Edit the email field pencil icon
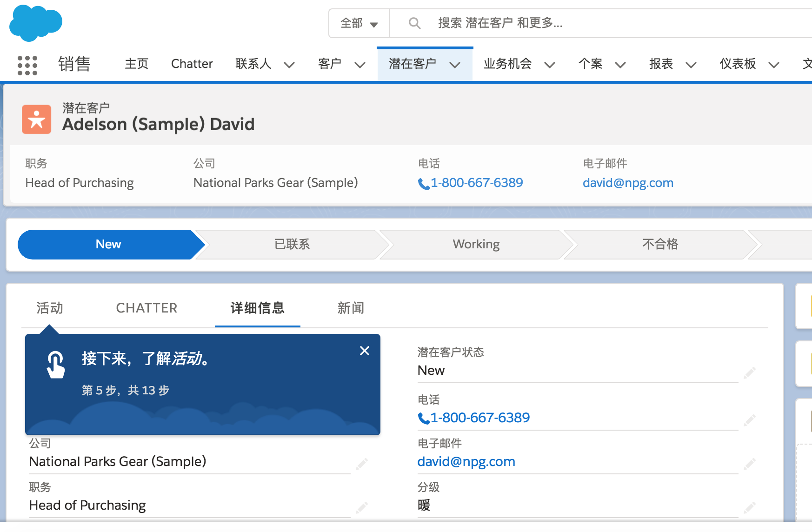Screen dimensions: 812x532 point(749,464)
